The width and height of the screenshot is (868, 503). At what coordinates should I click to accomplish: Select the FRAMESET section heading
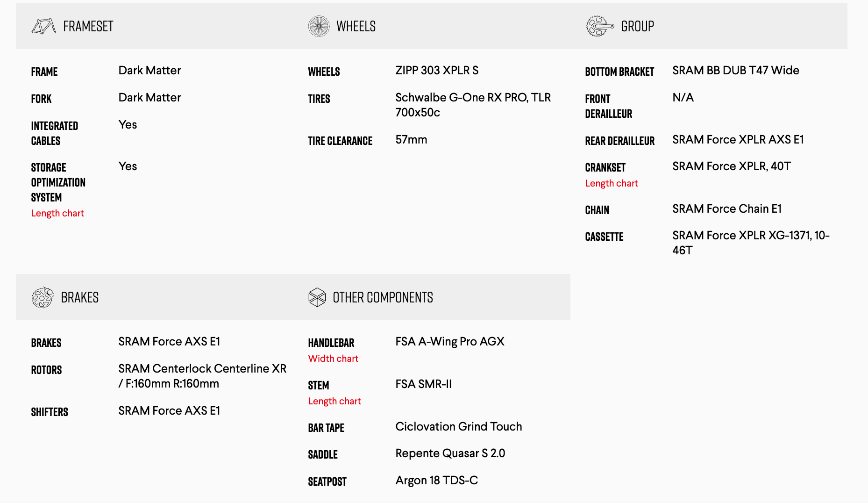pos(88,27)
